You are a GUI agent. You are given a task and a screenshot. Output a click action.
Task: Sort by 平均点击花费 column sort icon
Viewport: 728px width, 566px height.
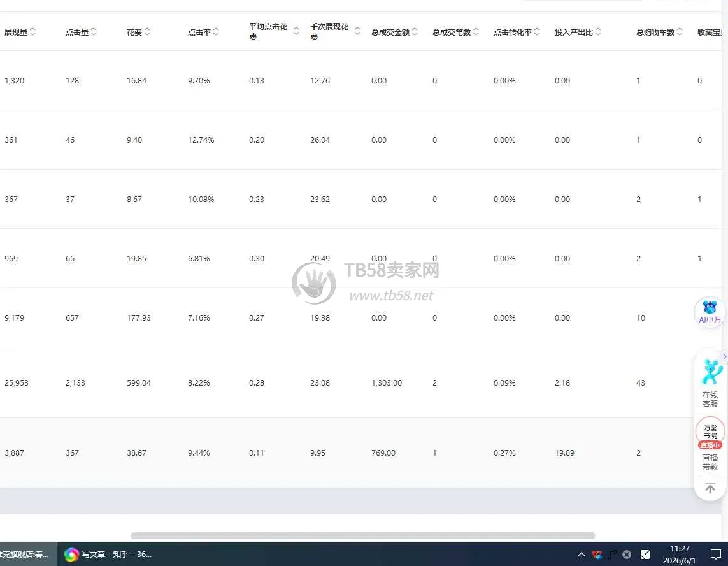(296, 32)
